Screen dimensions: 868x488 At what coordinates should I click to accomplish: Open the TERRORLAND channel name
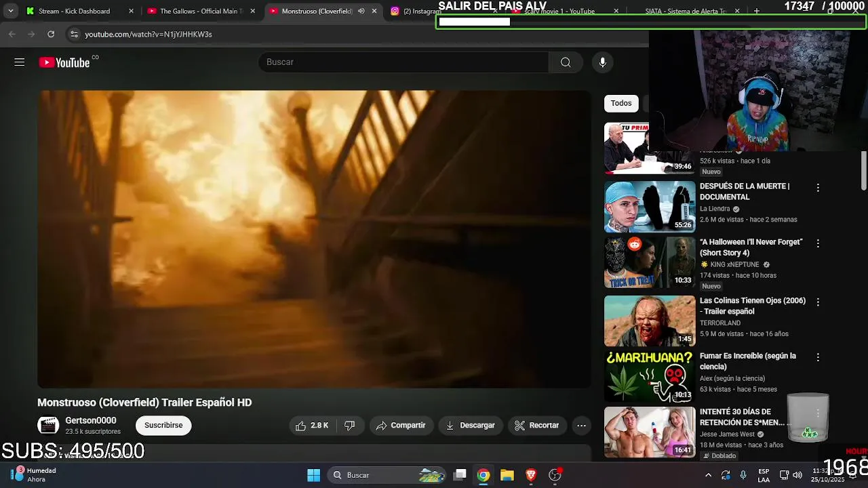point(720,323)
